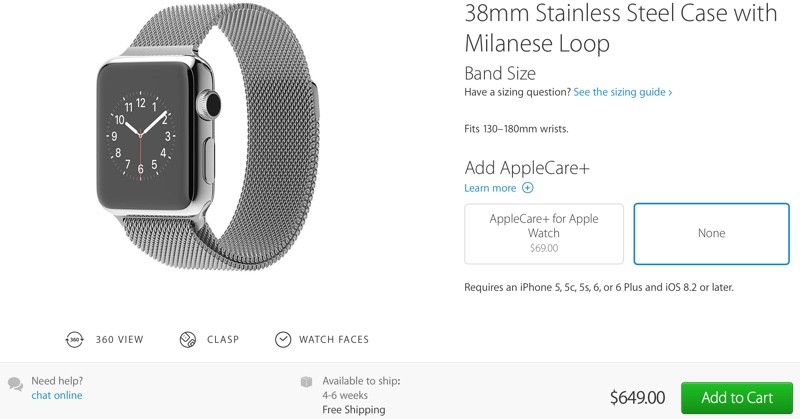Click the shipping box icon
800x419 pixels.
[x=306, y=382]
